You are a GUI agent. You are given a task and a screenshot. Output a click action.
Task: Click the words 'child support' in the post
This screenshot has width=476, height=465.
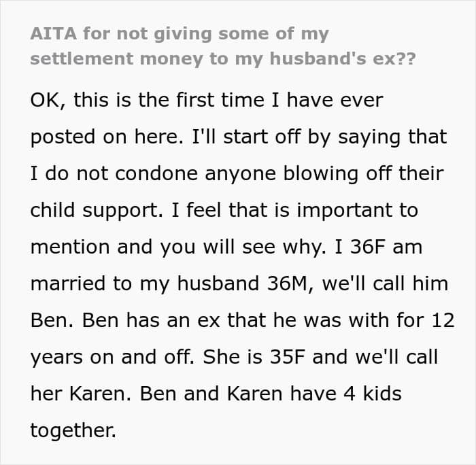click(97, 211)
